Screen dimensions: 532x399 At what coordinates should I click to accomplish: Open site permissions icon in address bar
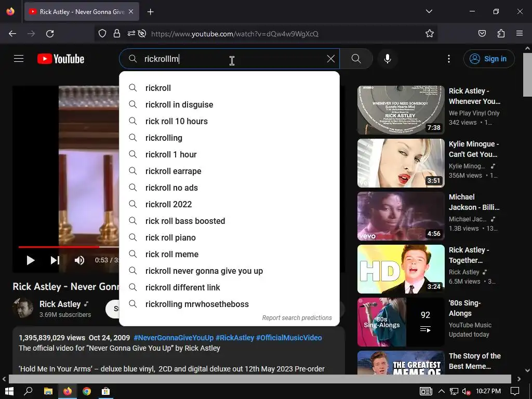(x=131, y=34)
